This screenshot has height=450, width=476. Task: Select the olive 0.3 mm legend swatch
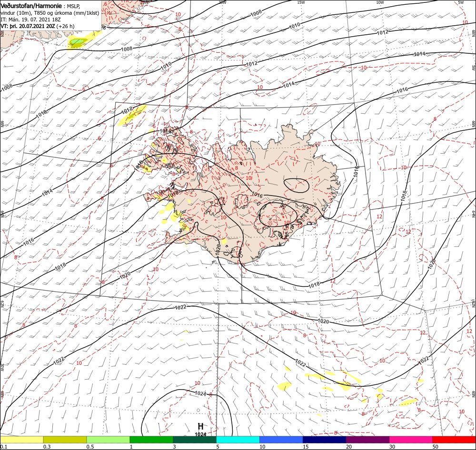click(65, 440)
